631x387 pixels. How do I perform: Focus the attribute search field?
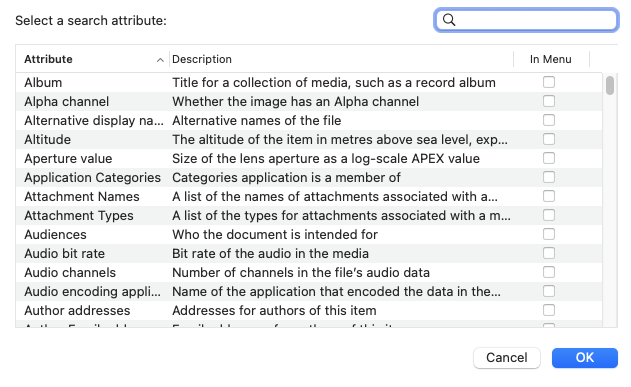point(526,20)
